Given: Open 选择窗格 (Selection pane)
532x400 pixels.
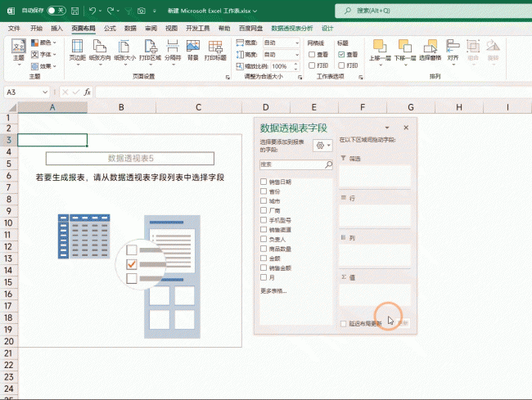Looking at the screenshot, I should [430, 50].
